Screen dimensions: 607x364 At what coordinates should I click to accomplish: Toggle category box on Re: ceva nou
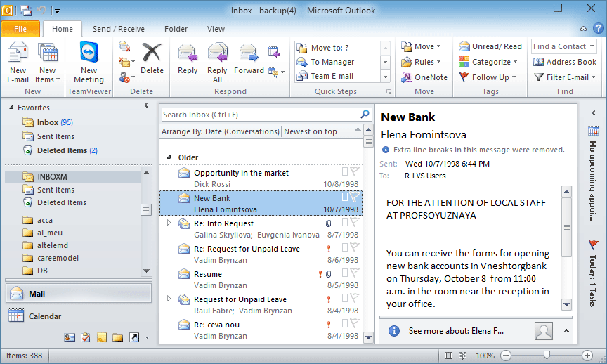[344, 323]
